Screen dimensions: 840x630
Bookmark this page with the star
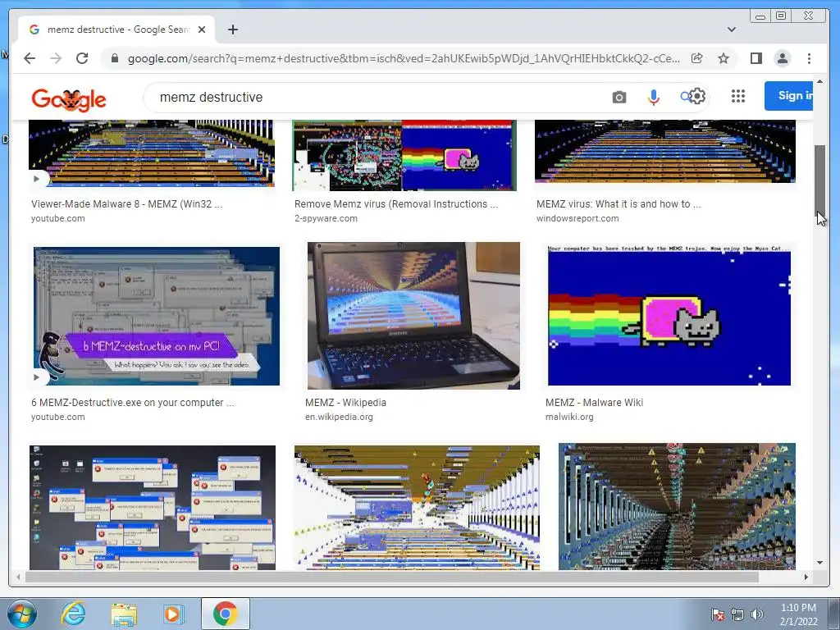click(724, 58)
